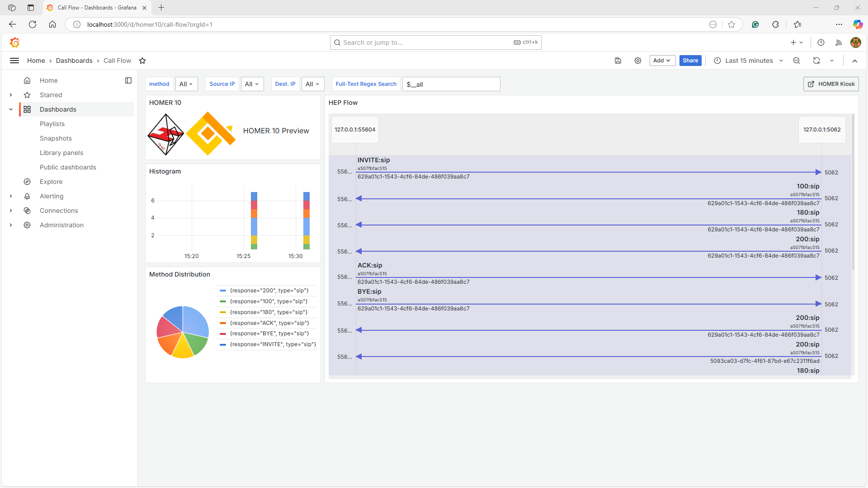Zoom out the time range
This screenshot has width=868, height=488.
797,60
